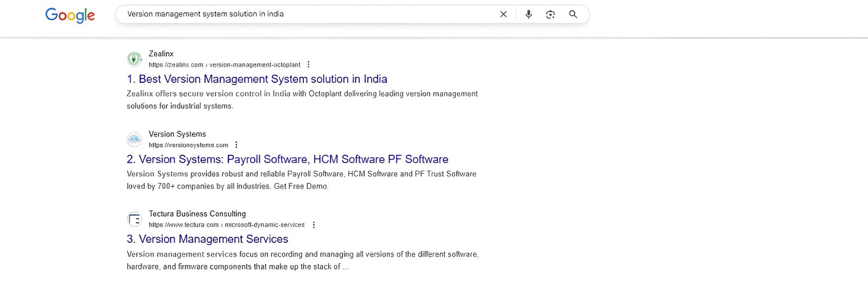
Task: Start voice search with the microphone icon
Action: pos(528,14)
